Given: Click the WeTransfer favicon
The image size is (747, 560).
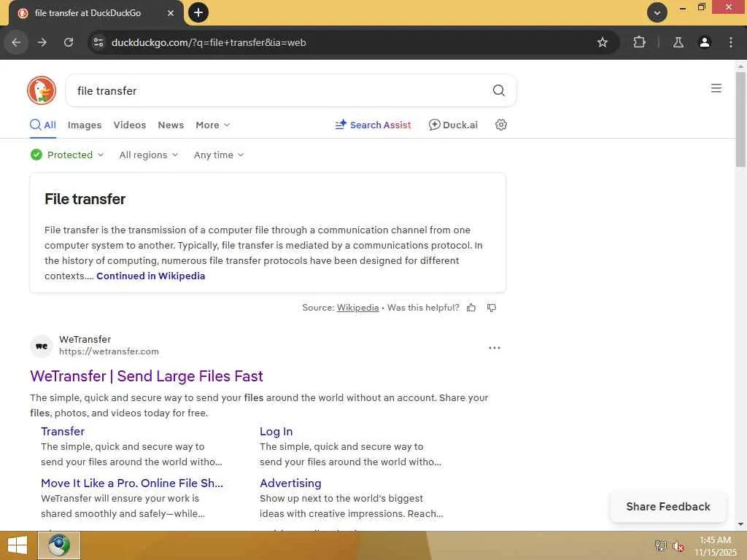Looking at the screenshot, I should coord(42,346).
